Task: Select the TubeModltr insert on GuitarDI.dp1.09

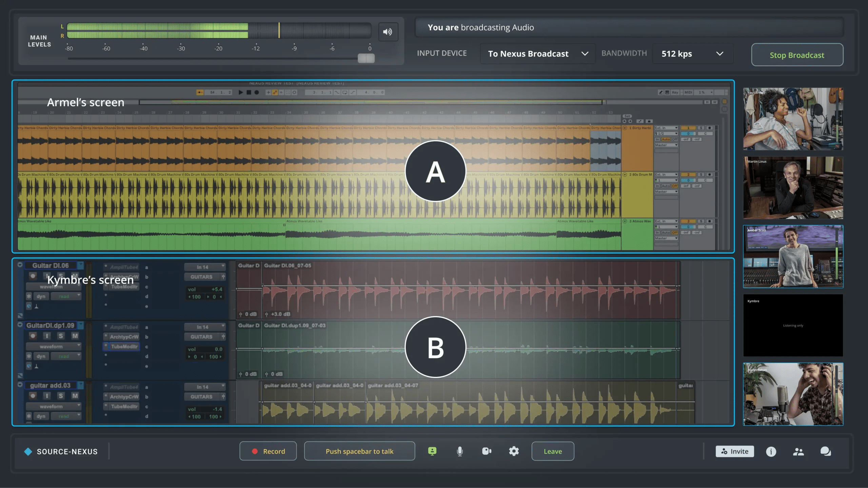Action: (x=124, y=347)
